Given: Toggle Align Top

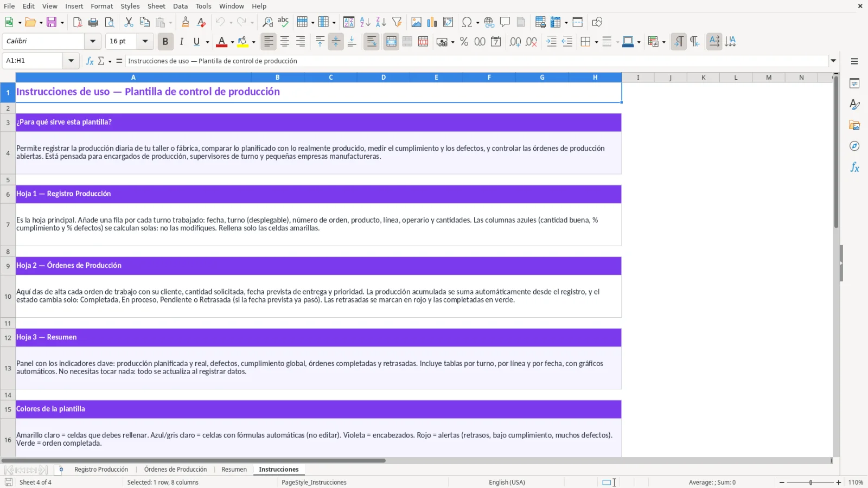Looking at the screenshot, I should [x=320, y=42].
